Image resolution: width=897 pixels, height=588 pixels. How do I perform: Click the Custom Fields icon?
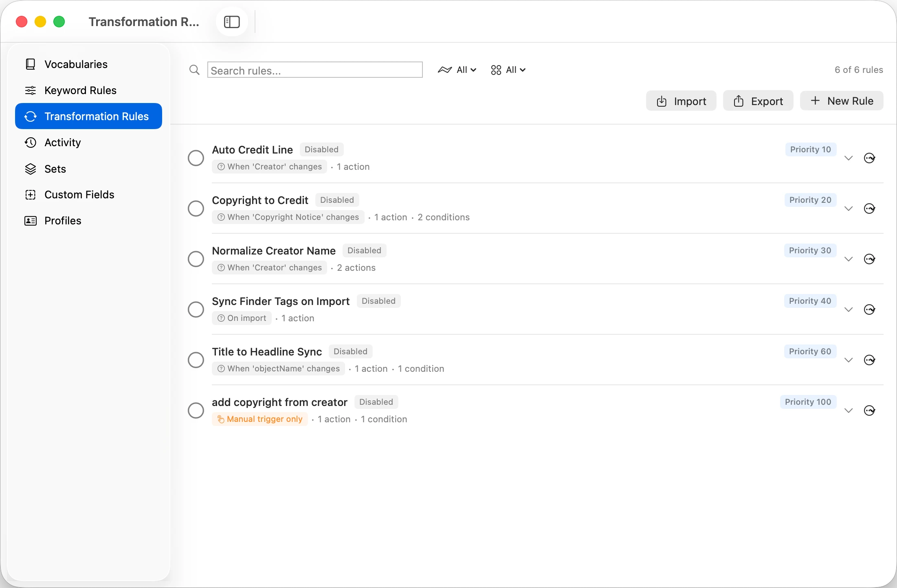[31, 195]
